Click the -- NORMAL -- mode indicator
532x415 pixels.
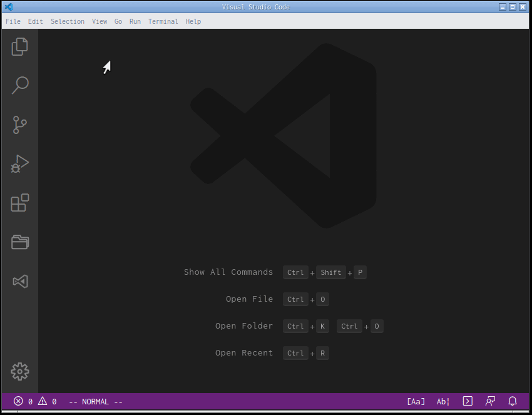pos(95,401)
